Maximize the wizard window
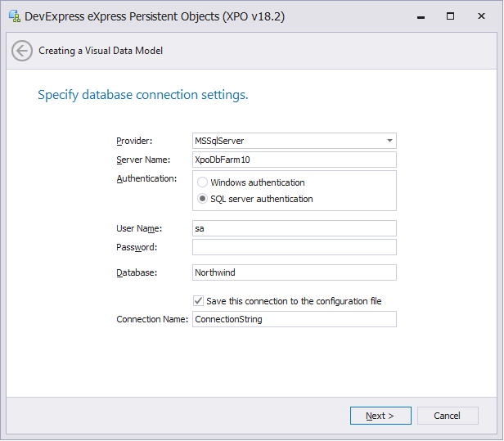Screen dimensions: 504x441 (450, 16)
